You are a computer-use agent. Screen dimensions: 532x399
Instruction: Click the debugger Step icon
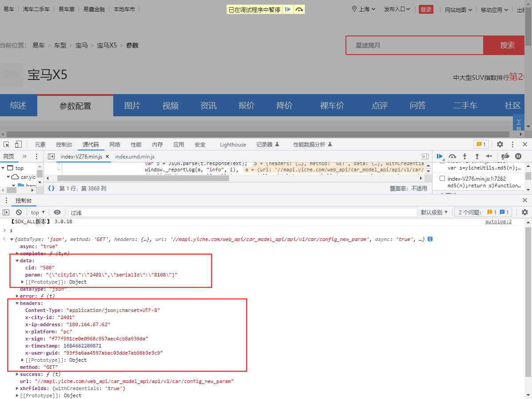click(489, 156)
